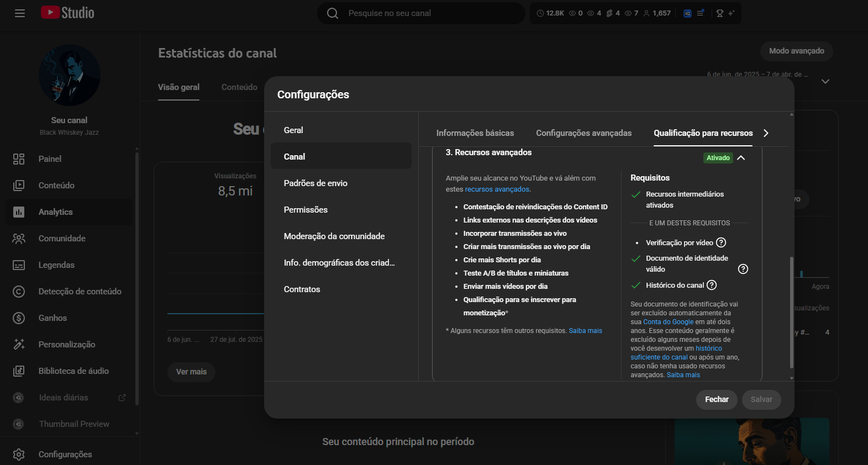This screenshot has height=465, width=868.
Task: Click help icon beside Documento de identidade válido
Action: click(743, 269)
